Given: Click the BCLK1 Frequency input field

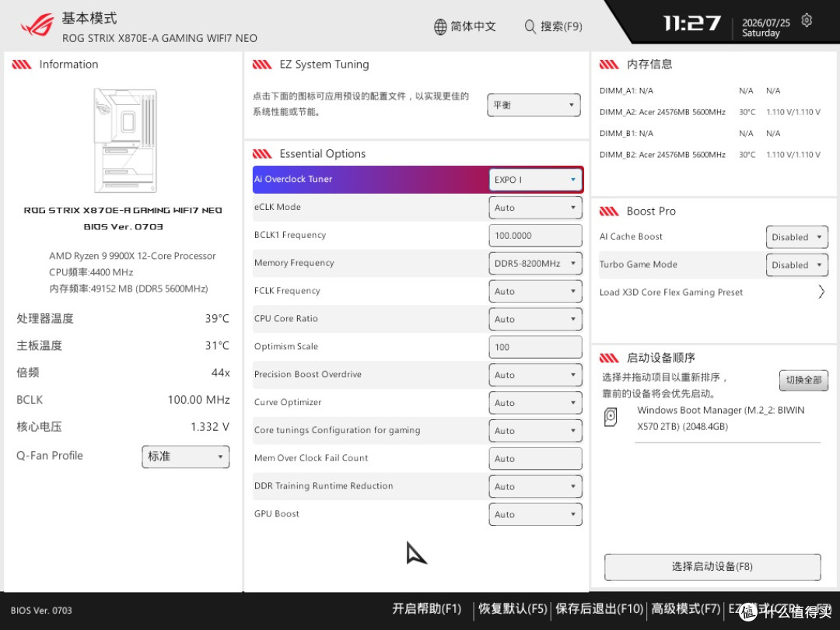Looking at the screenshot, I should [536, 235].
